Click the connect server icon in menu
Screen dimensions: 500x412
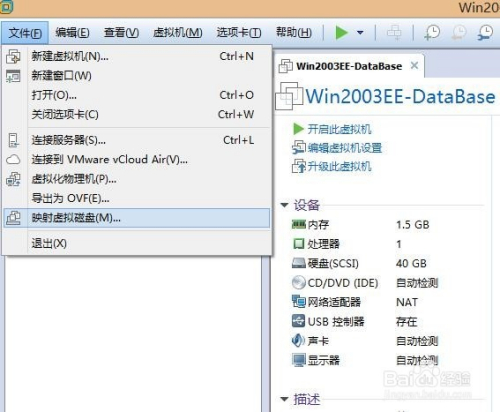(13, 140)
